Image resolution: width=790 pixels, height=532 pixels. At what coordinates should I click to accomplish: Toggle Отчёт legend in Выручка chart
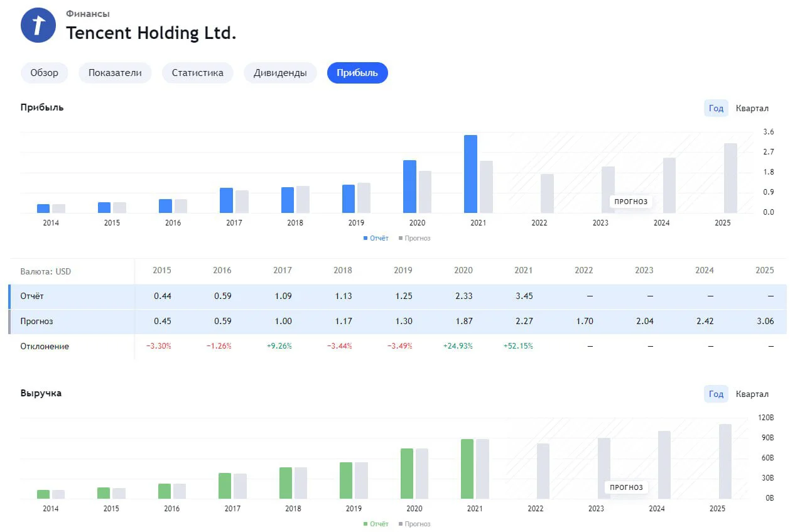point(376,524)
